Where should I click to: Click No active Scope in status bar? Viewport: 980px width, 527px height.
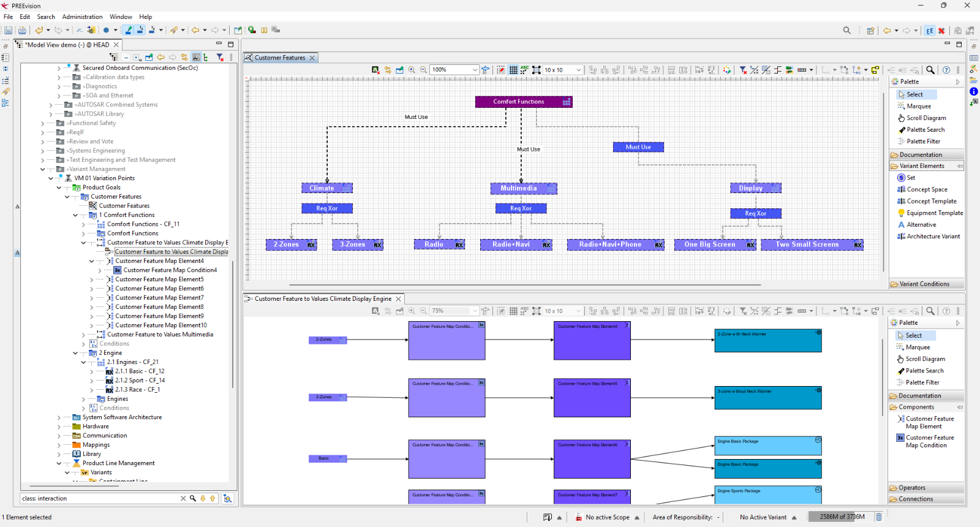(608, 517)
